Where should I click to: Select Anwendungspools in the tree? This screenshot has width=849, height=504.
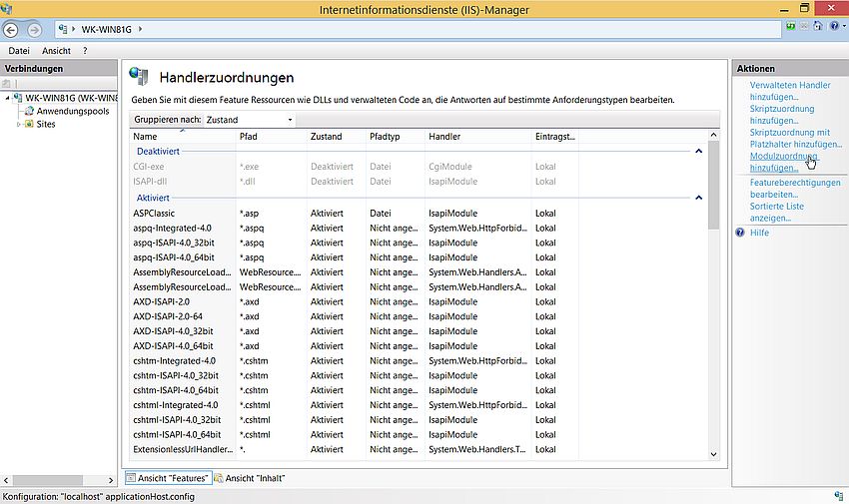tap(73, 111)
